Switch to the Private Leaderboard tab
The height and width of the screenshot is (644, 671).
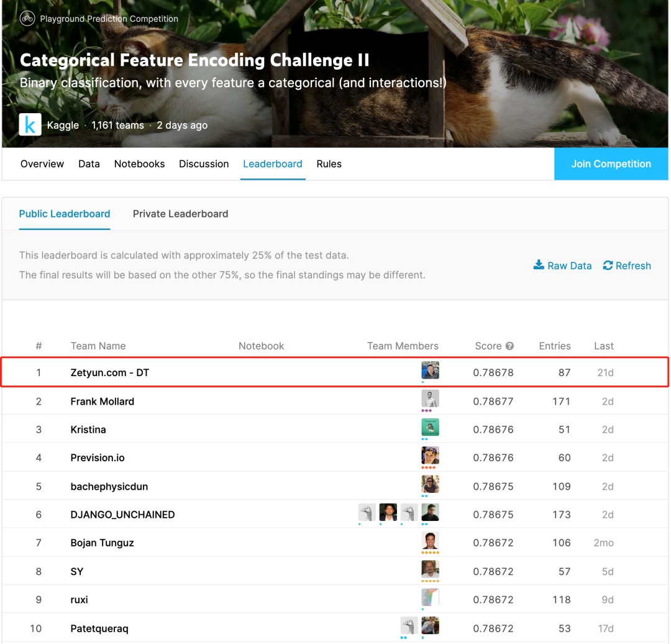point(180,214)
